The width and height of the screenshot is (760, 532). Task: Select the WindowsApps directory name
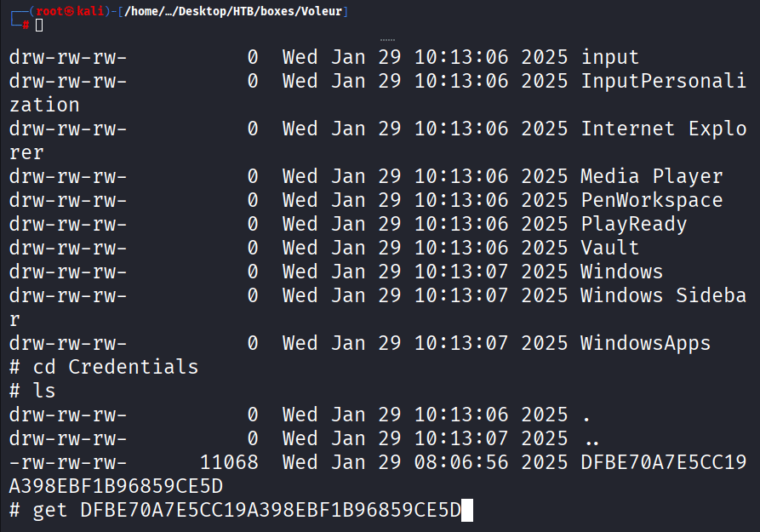coord(645,344)
